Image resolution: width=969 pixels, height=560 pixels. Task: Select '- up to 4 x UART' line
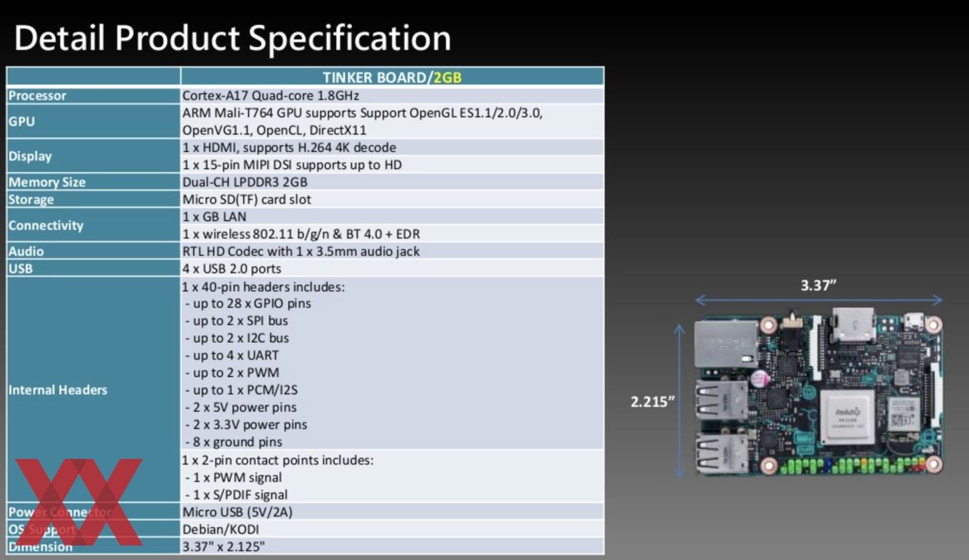(x=232, y=355)
